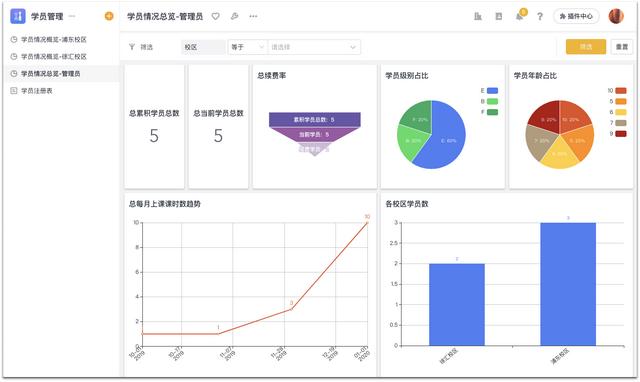The height and width of the screenshot is (382, 640).
Task: Click legend swatch 6 in 学员年龄占比
Action: pos(621,112)
